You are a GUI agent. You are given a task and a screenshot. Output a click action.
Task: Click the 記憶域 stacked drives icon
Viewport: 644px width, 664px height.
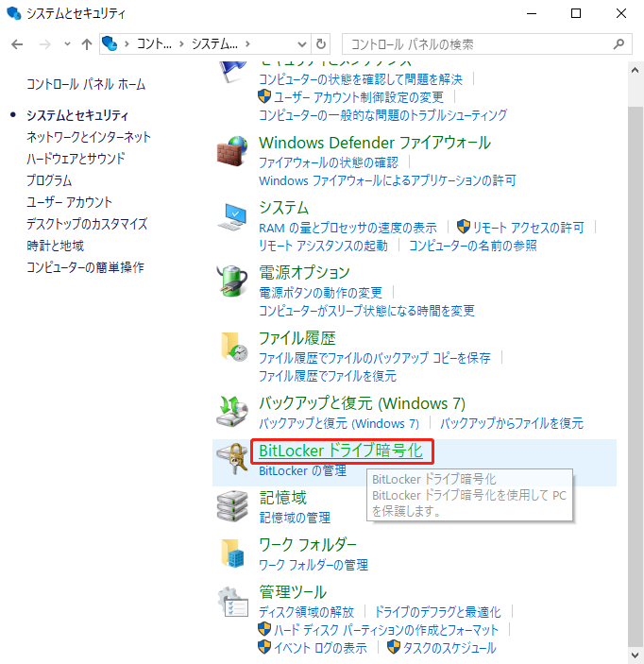coord(232,506)
